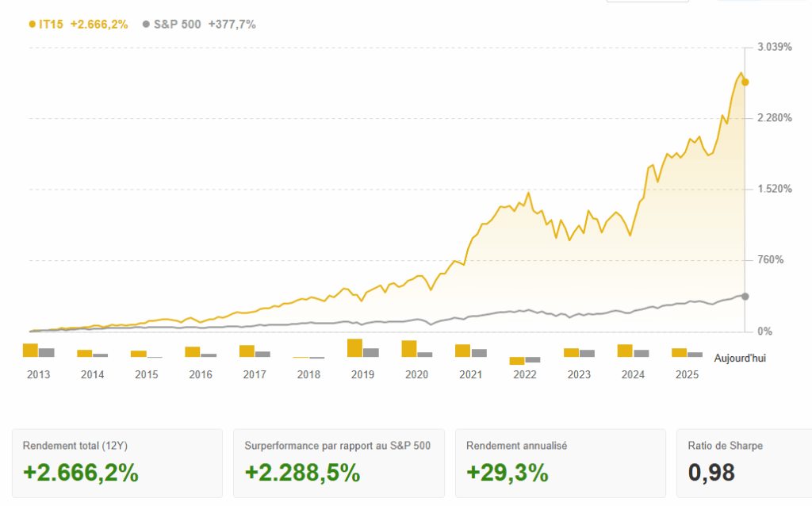This screenshot has width=812, height=506.
Task: Click the IT15 line end-point marker
Action: 745,82
